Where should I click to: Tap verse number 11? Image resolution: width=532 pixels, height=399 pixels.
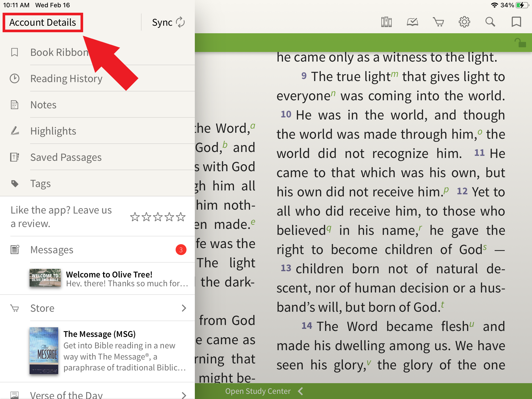[479, 153]
